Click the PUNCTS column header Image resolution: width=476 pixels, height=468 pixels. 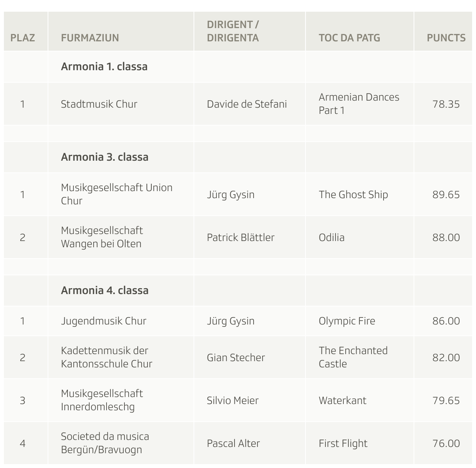[x=446, y=38]
